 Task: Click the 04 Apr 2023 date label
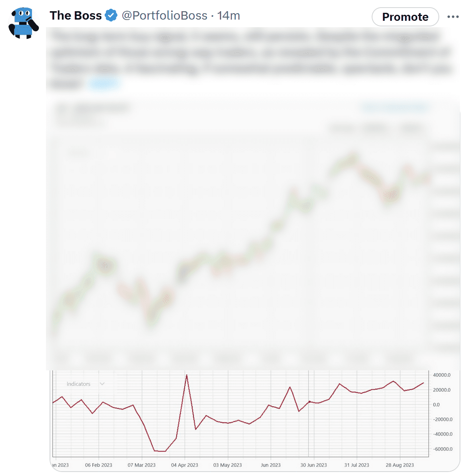point(184,465)
